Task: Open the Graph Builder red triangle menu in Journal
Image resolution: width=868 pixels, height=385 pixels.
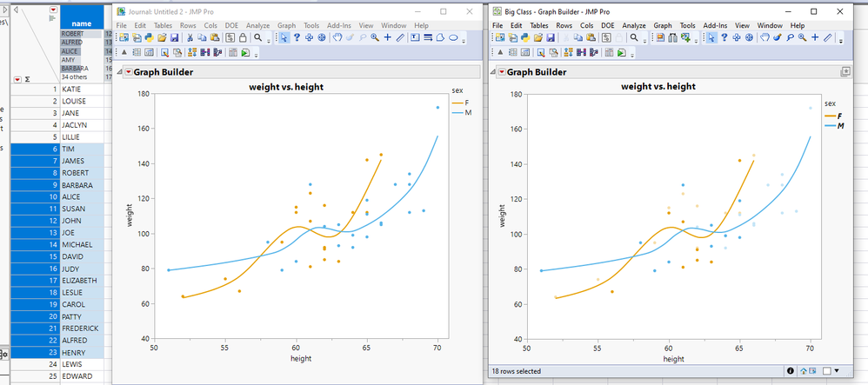Action: point(129,72)
